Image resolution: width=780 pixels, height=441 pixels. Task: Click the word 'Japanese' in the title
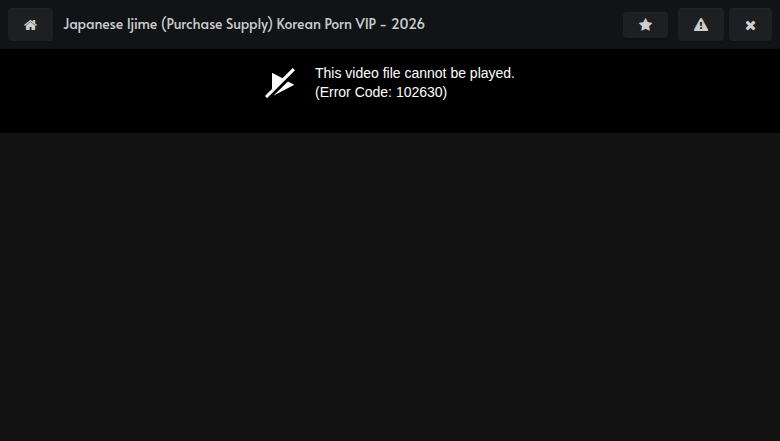93,24
